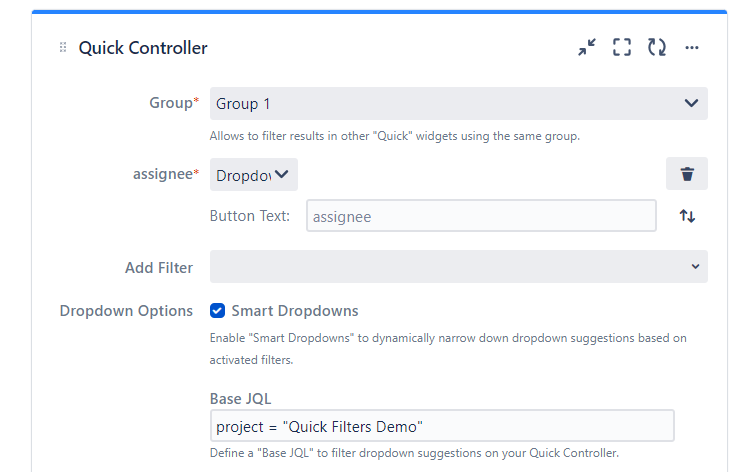Click the Base JQL heading
Viewport: 738px width, 472px height.
coord(243,398)
